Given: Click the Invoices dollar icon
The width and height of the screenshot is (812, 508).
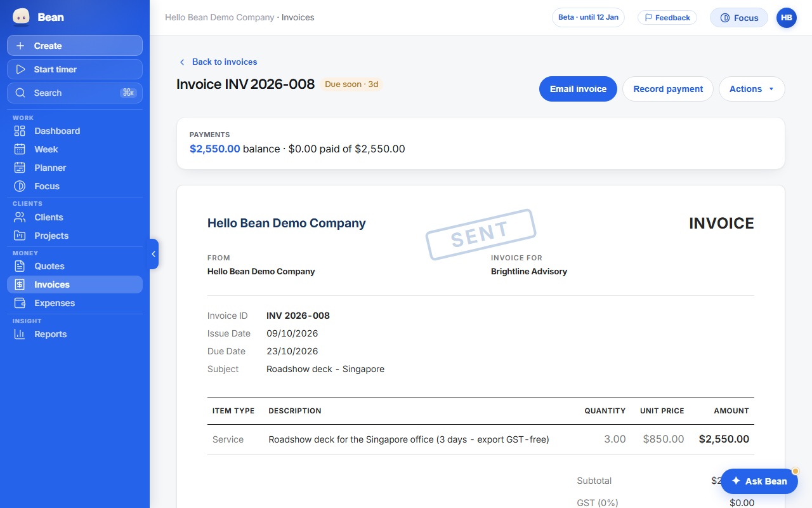Looking at the screenshot, I should pos(20,284).
